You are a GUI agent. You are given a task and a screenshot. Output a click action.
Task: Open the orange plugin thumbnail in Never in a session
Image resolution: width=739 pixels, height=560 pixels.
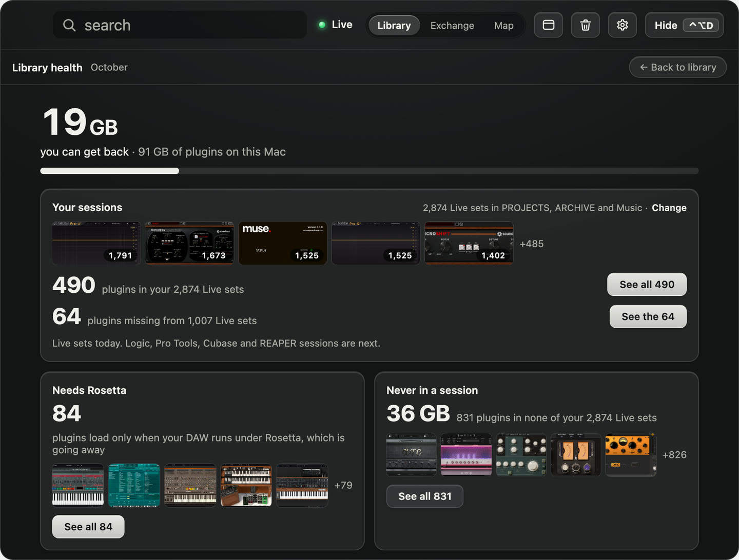pos(631,455)
